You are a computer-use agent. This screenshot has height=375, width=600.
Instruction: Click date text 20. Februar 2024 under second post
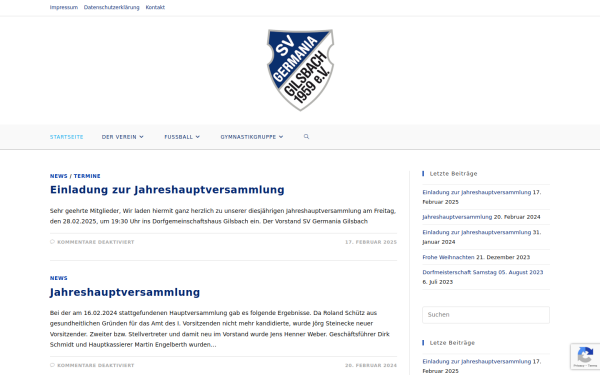coord(371,365)
